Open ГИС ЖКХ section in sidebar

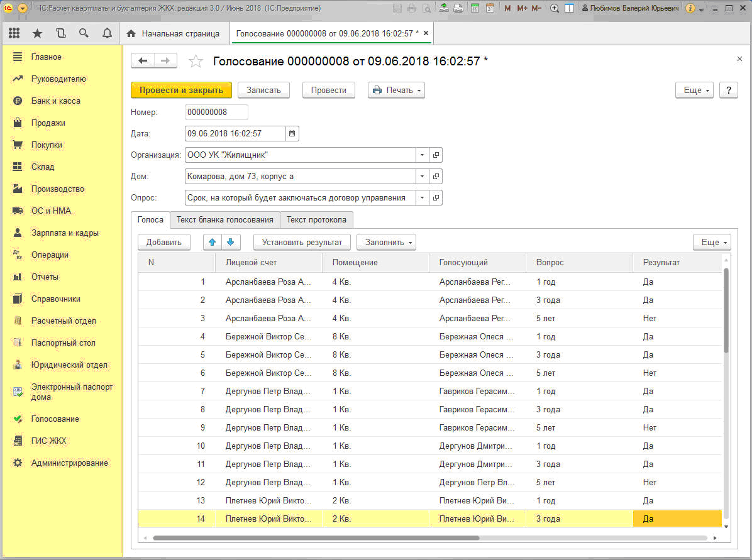(x=48, y=441)
